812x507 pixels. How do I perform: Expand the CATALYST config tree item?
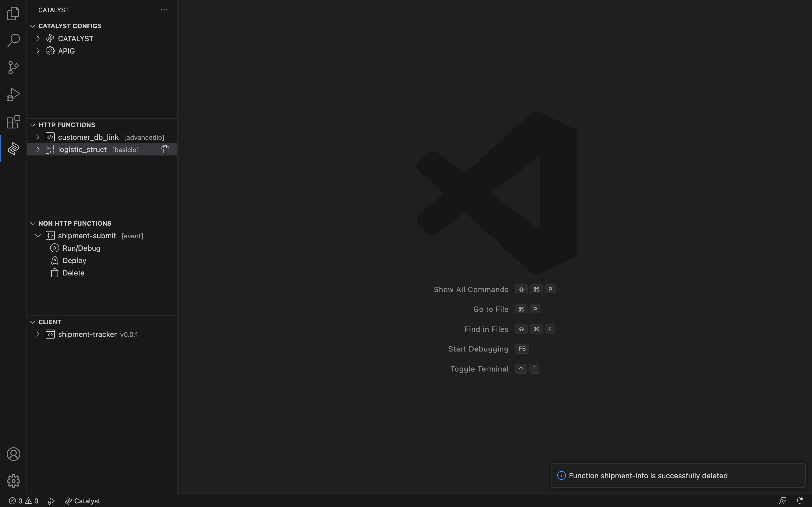tap(39, 38)
